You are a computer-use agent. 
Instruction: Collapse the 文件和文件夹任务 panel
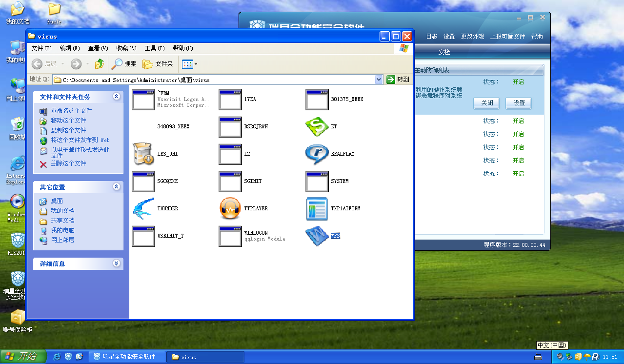[x=116, y=97]
